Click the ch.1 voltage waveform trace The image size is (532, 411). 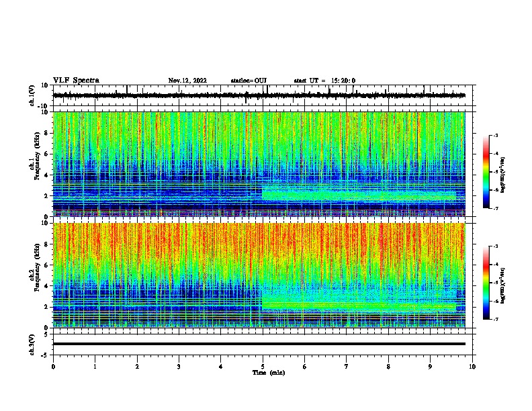pyautogui.click(x=259, y=95)
